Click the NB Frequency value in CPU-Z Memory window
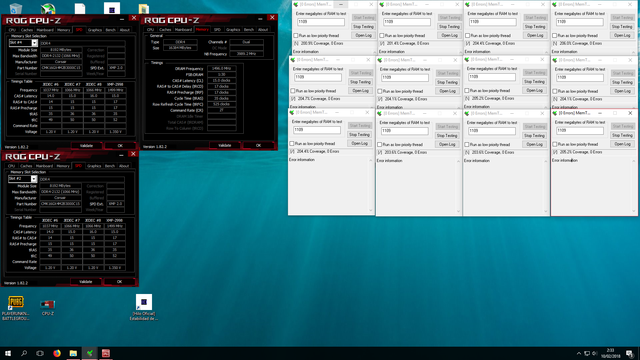Image resolution: width=640 pixels, height=360 pixels. pos(247,54)
